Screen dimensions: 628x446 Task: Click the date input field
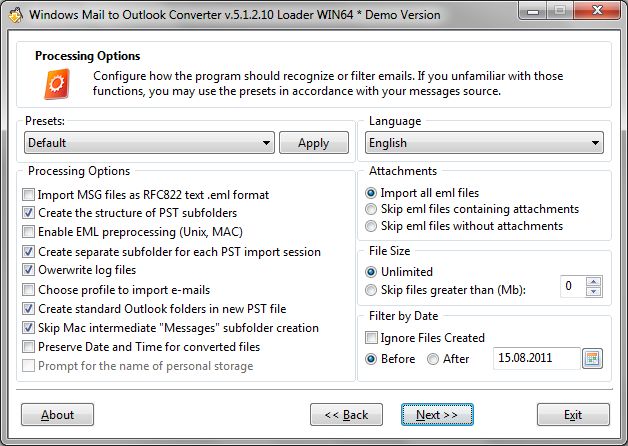click(535, 359)
